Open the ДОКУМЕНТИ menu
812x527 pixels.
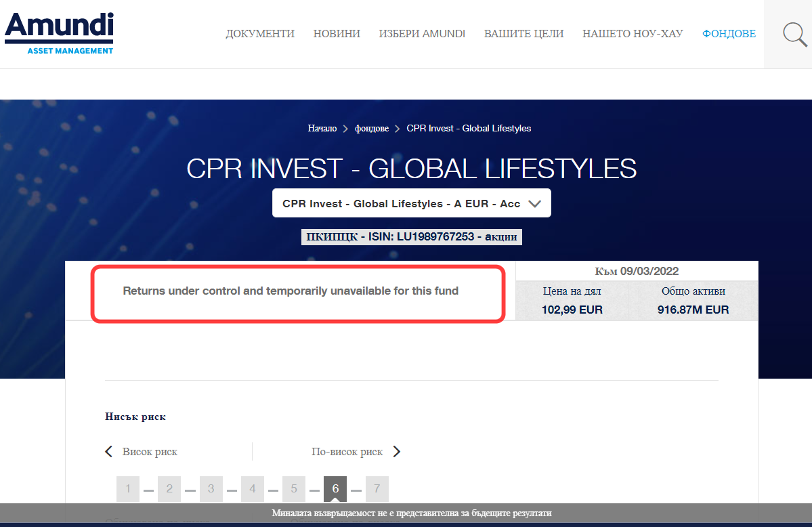(x=260, y=34)
